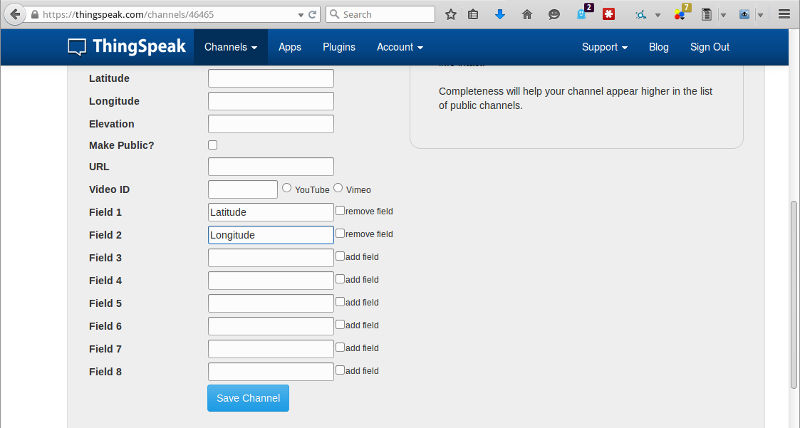Open the Apps page
The image size is (800, 428).
290,47
